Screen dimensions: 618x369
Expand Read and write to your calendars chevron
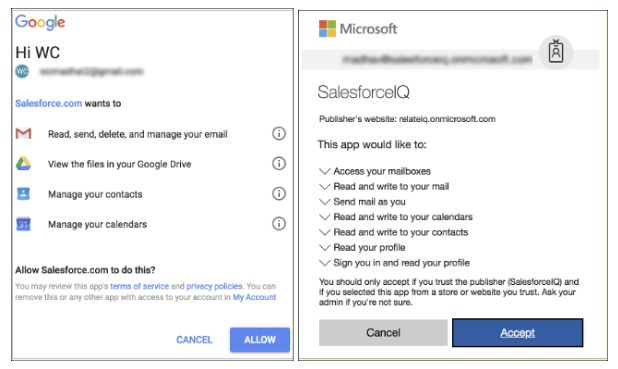(x=324, y=217)
